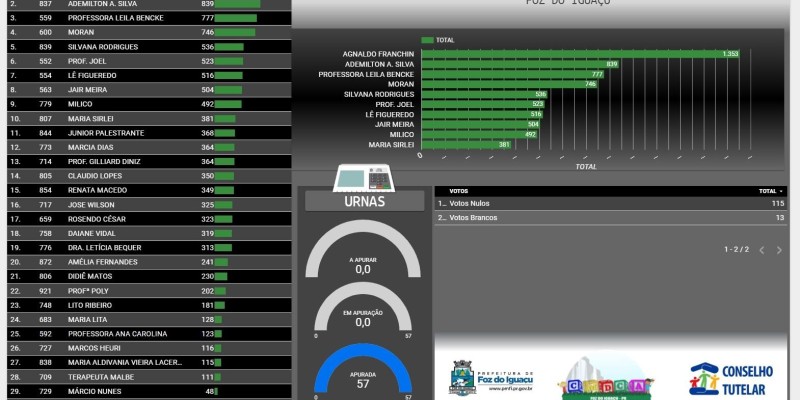The height and width of the screenshot is (400, 800).
Task: Go to previous page arrow in votes table
Action: pyautogui.click(x=762, y=250)
